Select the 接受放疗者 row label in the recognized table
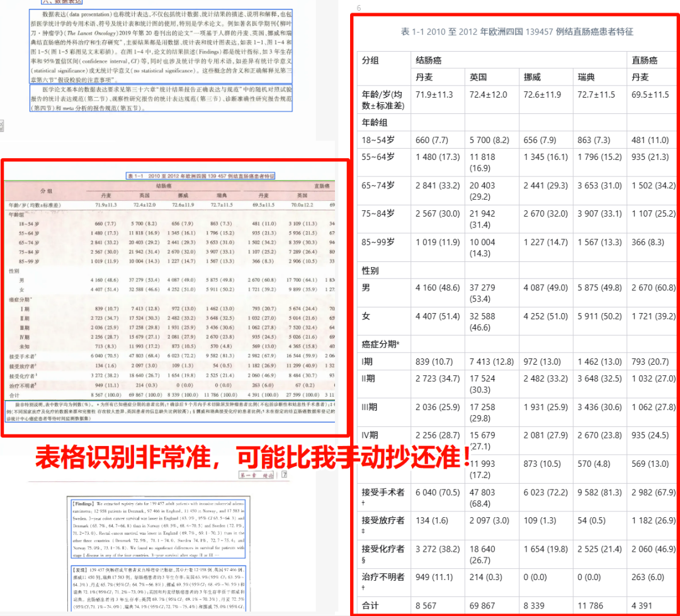The height and width of the screenshot is (616, 680). pyautogui.click(x=383, y=525)
